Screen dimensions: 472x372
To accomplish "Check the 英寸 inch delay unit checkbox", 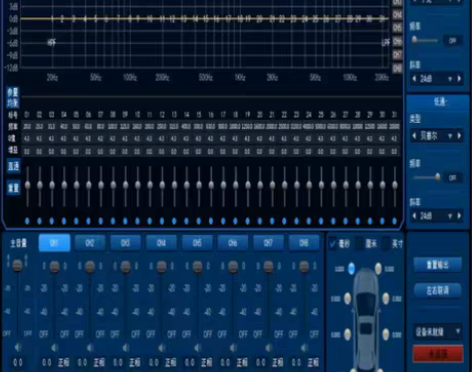I will coord(386,244).
